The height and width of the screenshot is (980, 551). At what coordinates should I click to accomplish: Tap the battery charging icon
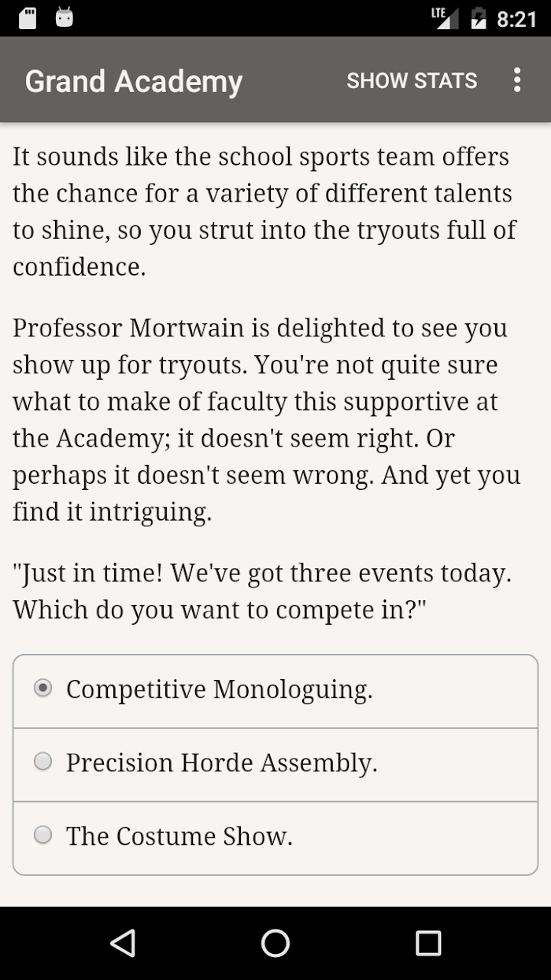coord(479,18)
